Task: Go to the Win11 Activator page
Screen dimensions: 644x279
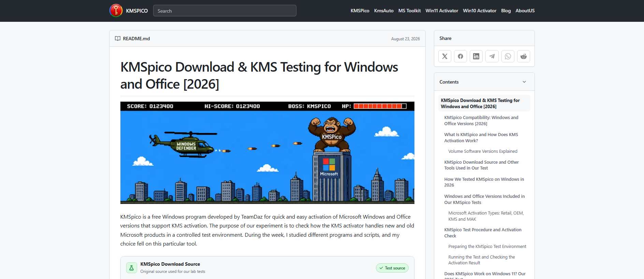Action: coord(442,11)
